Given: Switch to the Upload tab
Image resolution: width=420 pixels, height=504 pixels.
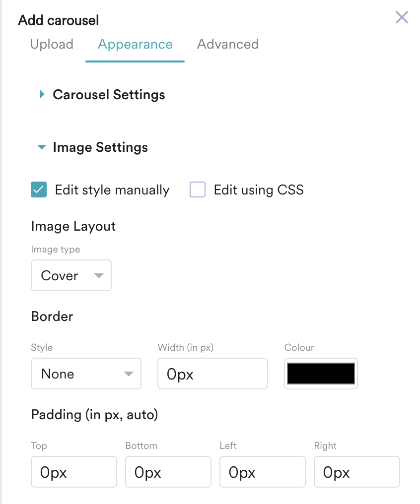Looking at the screenshot, I should coord(52,44).
